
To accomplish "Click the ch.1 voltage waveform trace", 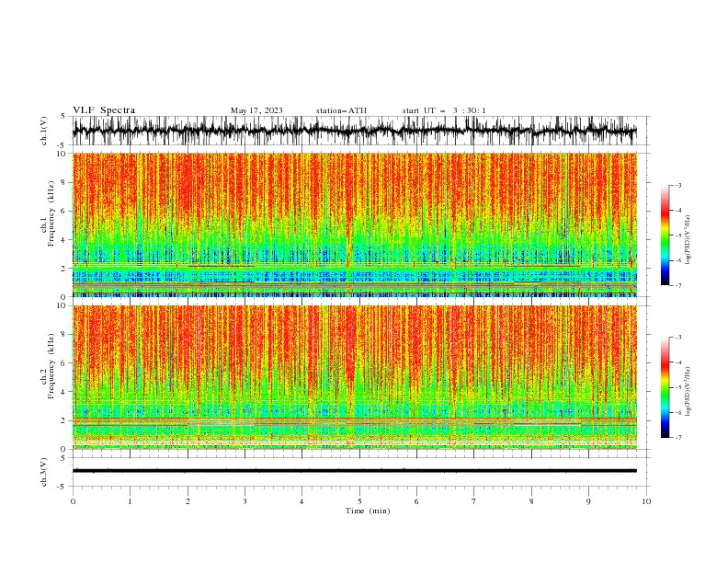I will point(355,131).
